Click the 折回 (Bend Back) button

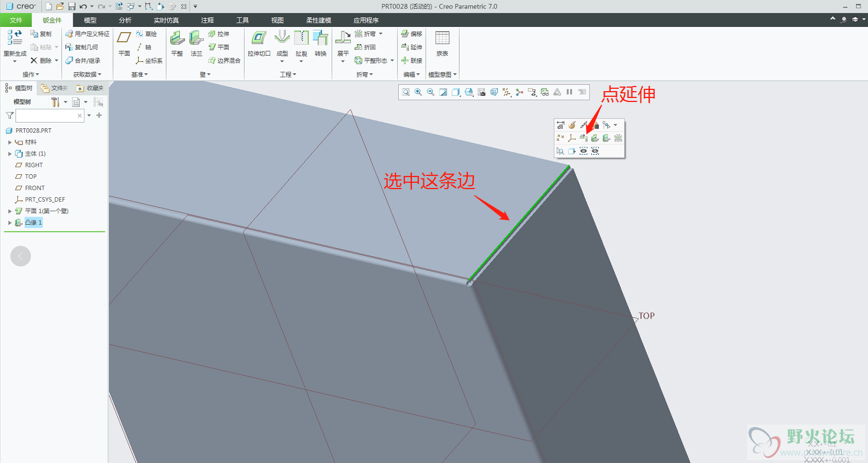pyautogui.click(x=365, y=47)
